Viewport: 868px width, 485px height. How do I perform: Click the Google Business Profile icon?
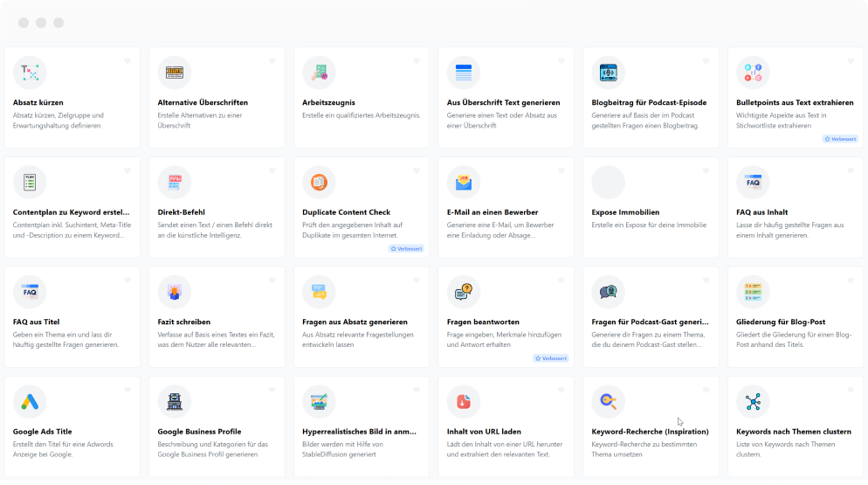click(175, 402)
